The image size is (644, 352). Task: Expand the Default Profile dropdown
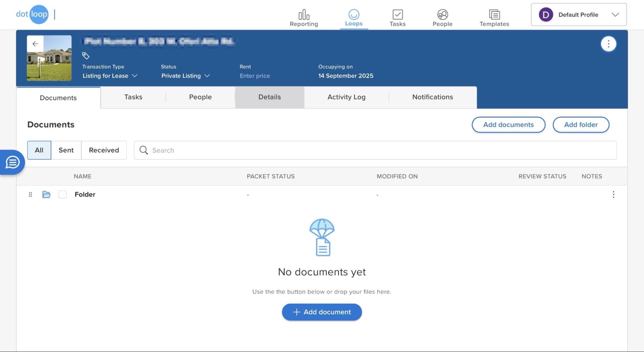click(615, 14)
